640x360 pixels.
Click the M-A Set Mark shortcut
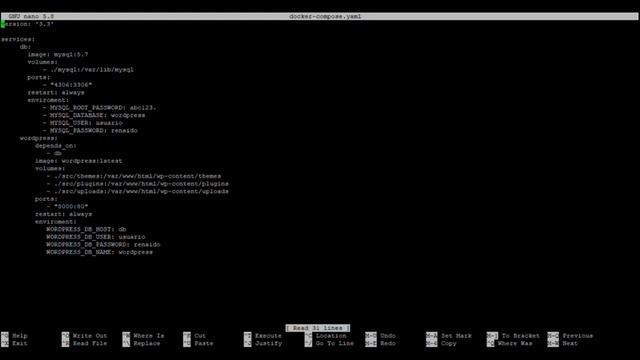click(x=449, y=336)
